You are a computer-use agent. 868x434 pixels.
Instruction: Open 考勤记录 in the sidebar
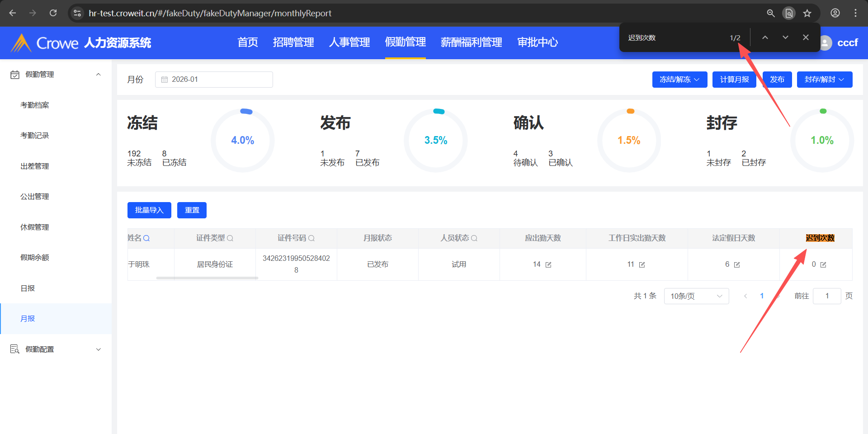tap(35, 135)
